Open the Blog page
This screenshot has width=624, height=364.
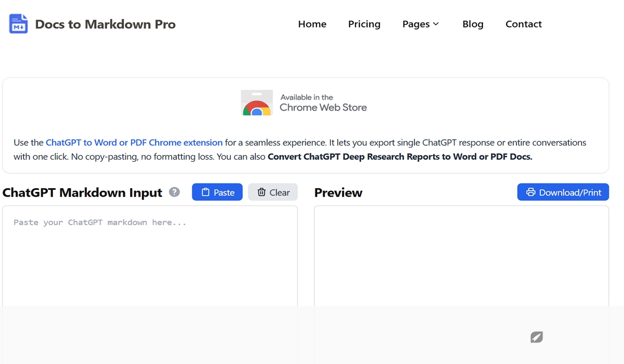pos(473,24)
